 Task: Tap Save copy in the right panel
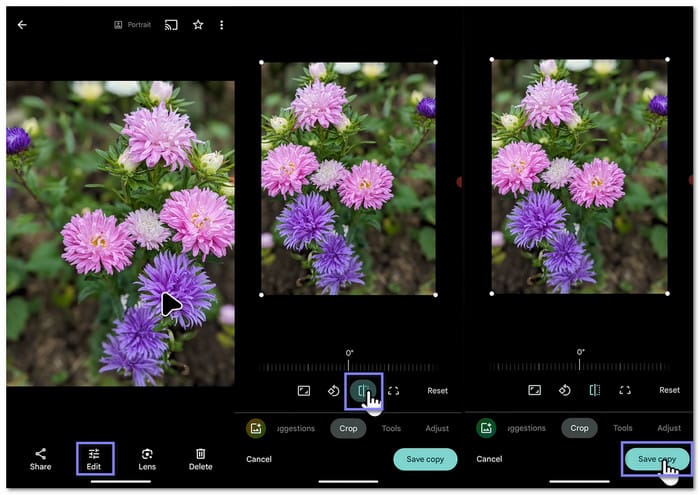click(x=657, y=459)
